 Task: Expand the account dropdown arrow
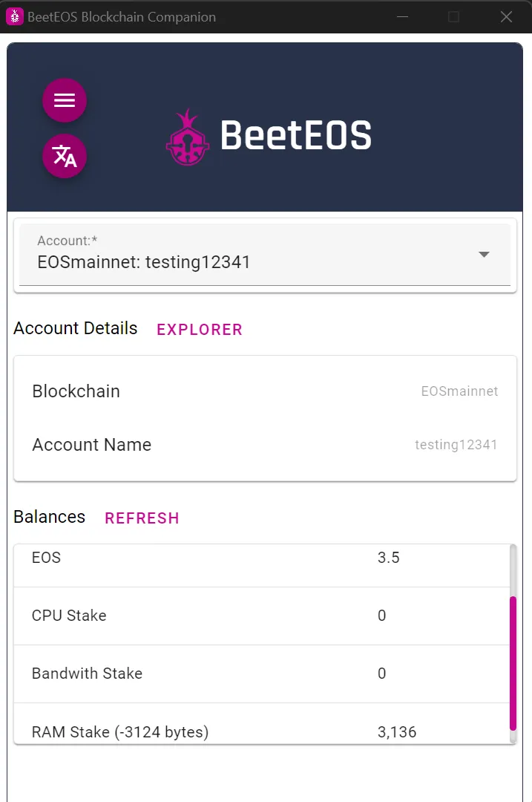[x=484, y=255]
